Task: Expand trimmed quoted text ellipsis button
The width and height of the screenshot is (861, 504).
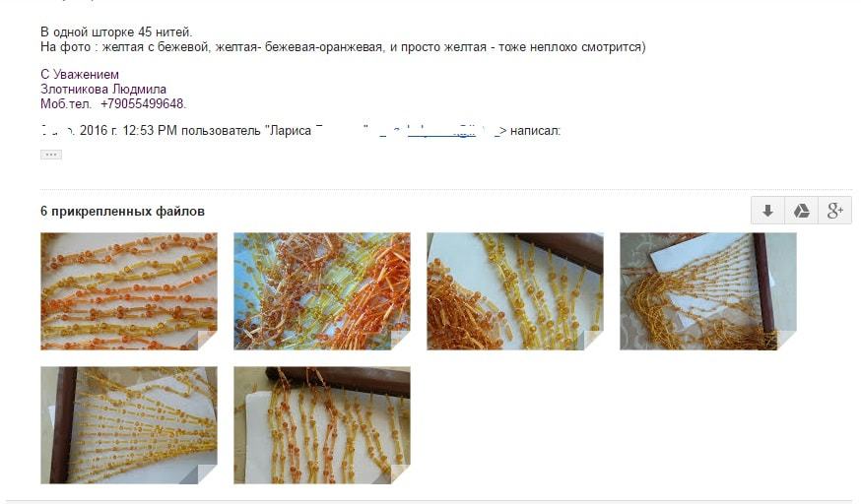Action: (x=51, y=155)
